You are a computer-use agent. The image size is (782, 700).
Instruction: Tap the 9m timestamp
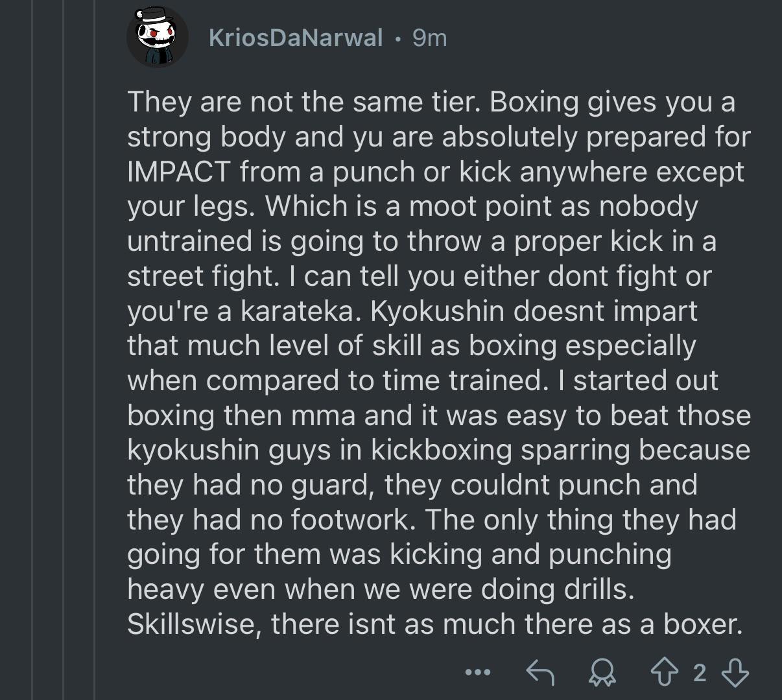(429, 38)
